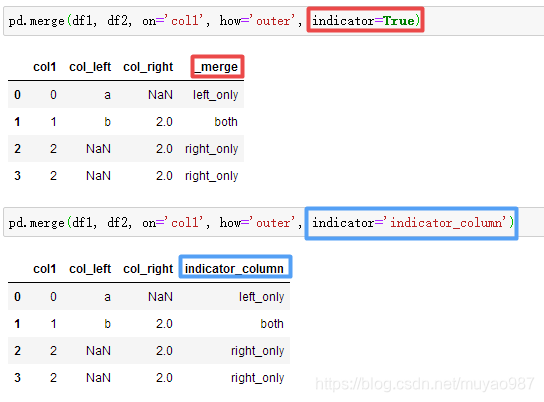Click both under indicator_column
The width and height of the screenshot is (544, 402).
point(272,324)
